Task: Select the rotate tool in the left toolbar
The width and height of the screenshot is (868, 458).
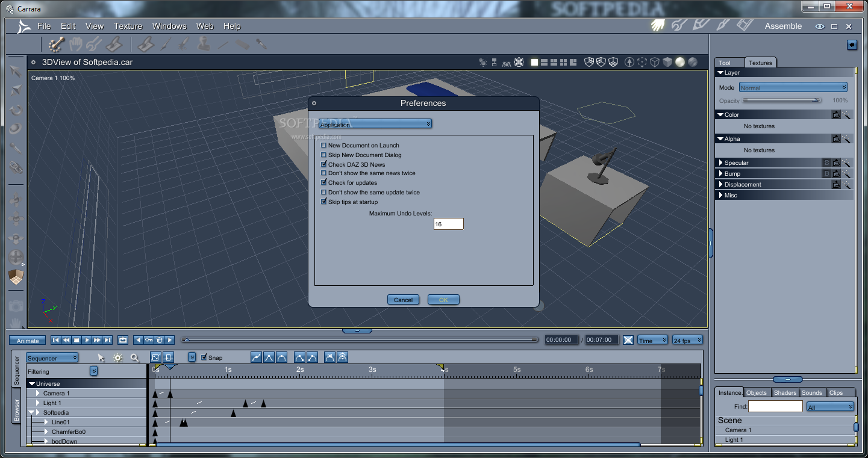Action: [16, 110]
